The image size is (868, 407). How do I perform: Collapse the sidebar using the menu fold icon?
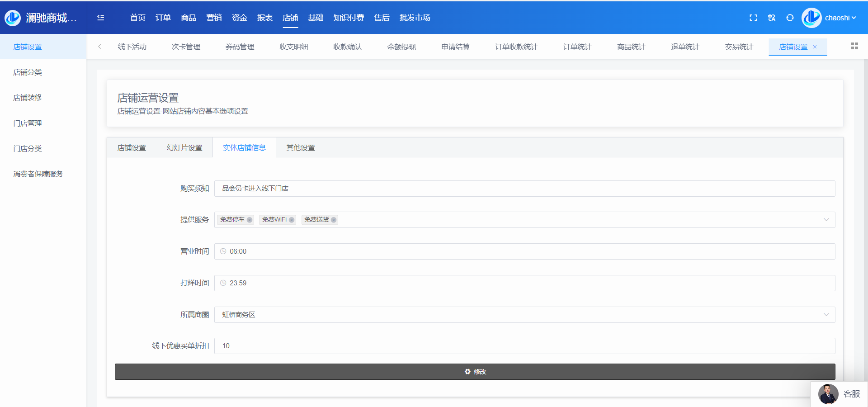click(100, 18)
